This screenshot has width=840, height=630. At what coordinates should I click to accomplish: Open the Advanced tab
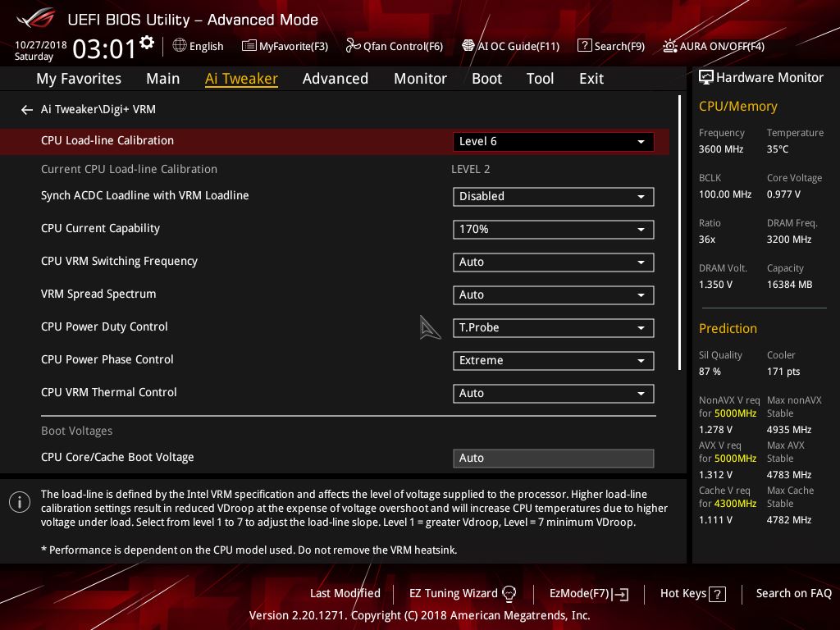click(336, 79)
